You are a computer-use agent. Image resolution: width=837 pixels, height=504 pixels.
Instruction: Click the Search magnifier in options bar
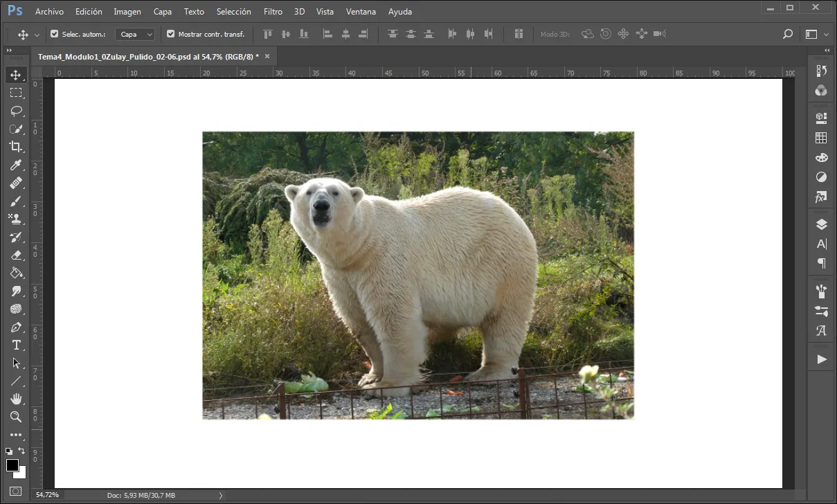point(787,34)
